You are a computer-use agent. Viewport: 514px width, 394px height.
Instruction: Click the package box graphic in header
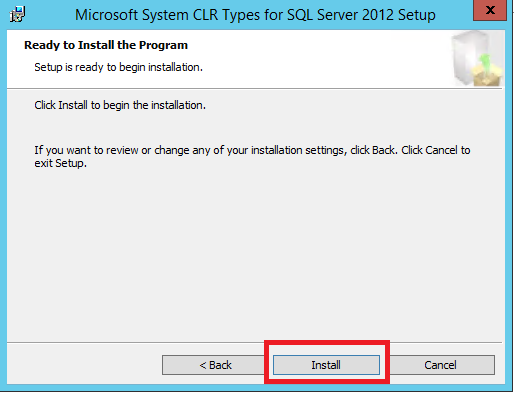click(x=478, y=59)
